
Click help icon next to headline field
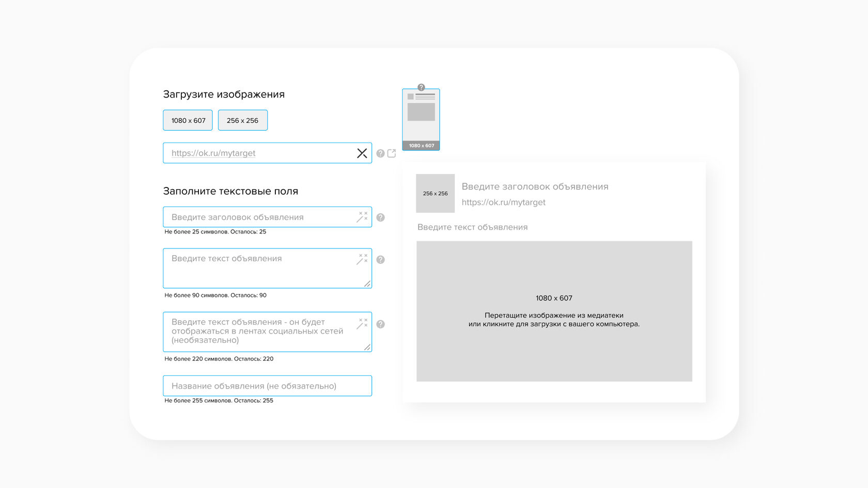[x=380, y=217]
